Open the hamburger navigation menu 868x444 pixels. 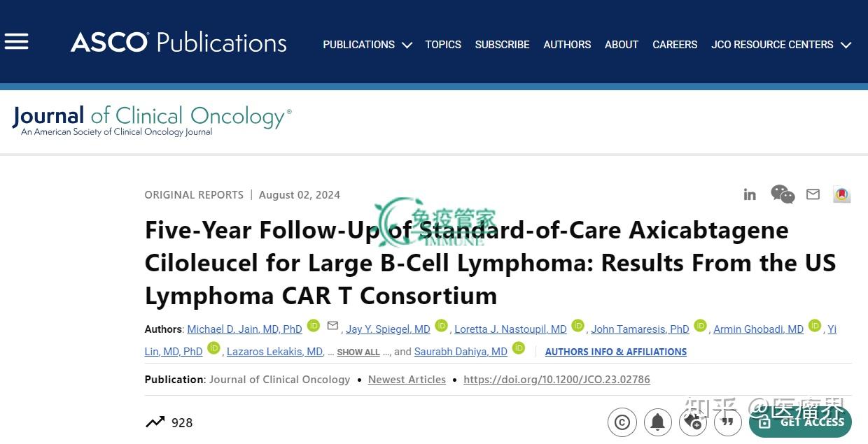pyautogui.click(x=16, y=42)
